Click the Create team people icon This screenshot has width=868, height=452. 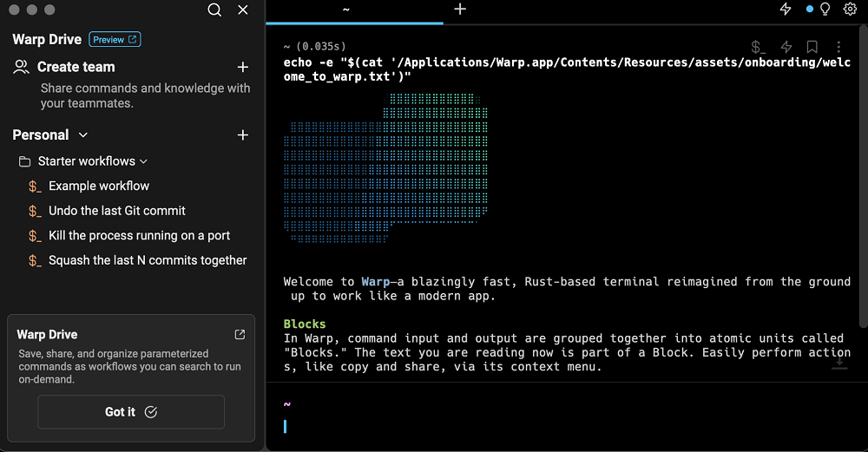(21, 67)
